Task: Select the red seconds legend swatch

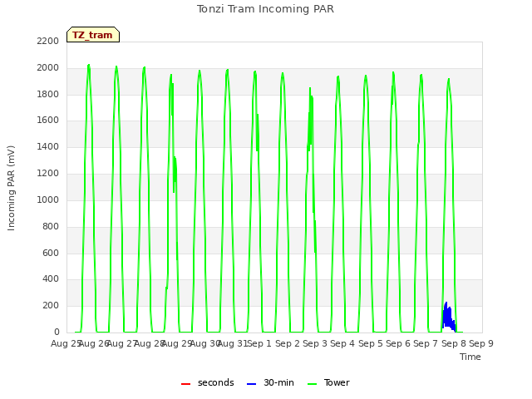Action: [185, 384]
